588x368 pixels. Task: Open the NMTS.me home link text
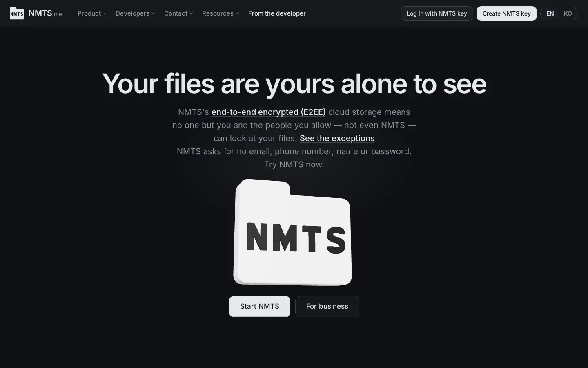[x=45, y=13]
